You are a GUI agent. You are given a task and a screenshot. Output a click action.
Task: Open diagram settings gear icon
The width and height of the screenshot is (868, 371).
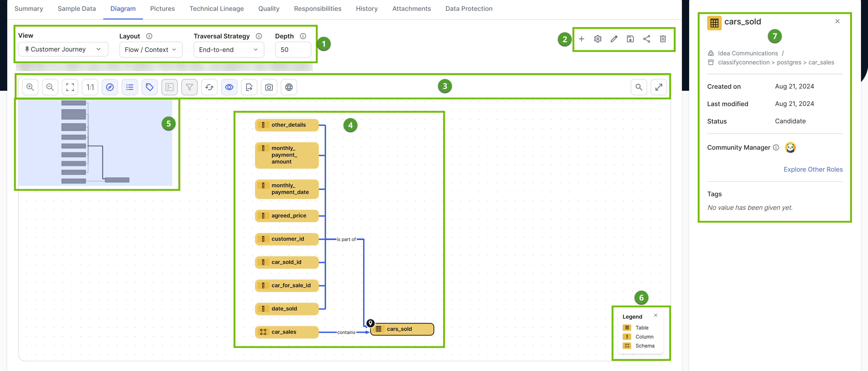[597, 39]
